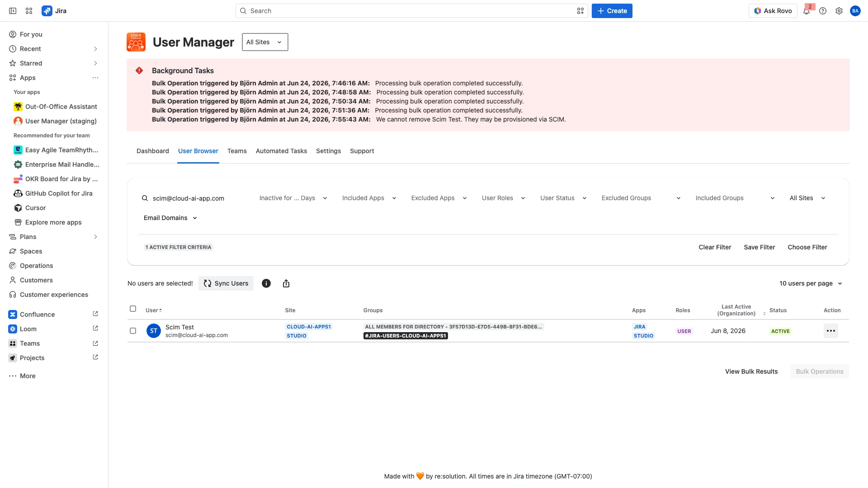Click the Apps more options ellipsis
The image size is (868, 488).
pos(95,78)
